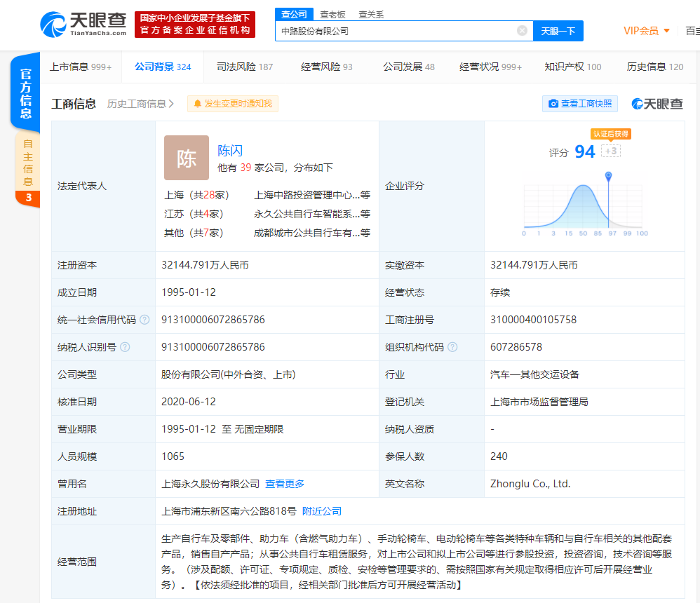Click the 永久公共自行车智能系...等 link
This screenshot has width=700, height=603.
[x=312, y=214]
